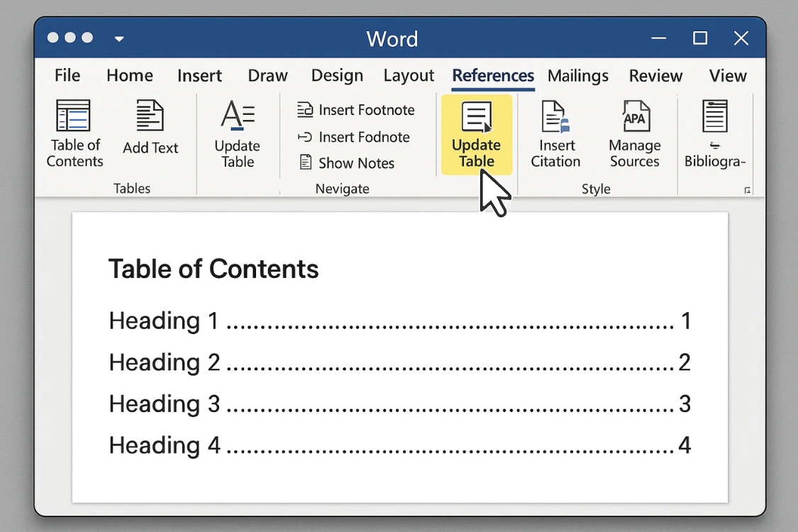The width and height of the screenshot is (798, 532).
Task: Click the Table of Contents heading text
Action: point(214,269)
